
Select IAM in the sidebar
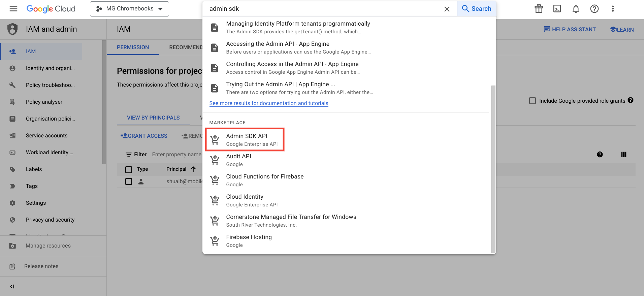click(x=41, y=52)
